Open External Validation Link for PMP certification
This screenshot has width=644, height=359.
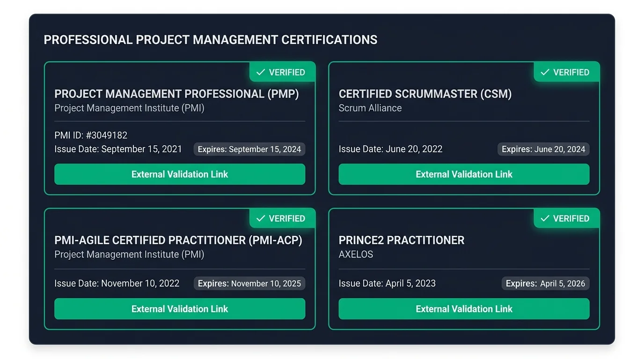pyautogui.click(x=180, y=174)
